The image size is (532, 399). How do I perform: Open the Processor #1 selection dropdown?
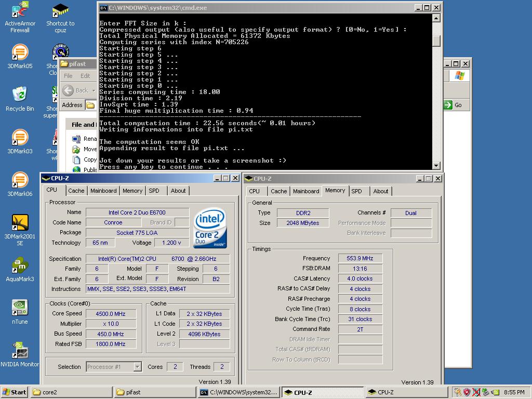tap(137, 367)
